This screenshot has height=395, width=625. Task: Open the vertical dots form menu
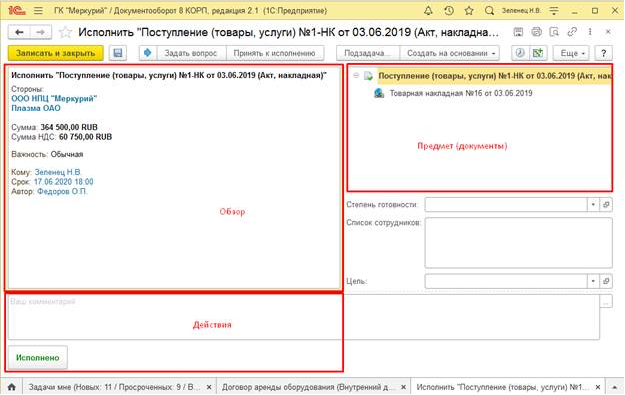point(590,32)
